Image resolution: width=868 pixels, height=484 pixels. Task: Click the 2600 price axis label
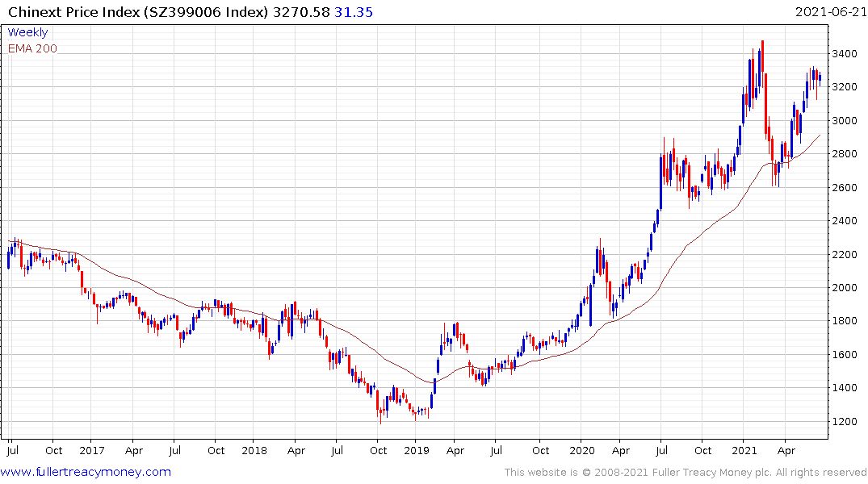coord(845,187)
